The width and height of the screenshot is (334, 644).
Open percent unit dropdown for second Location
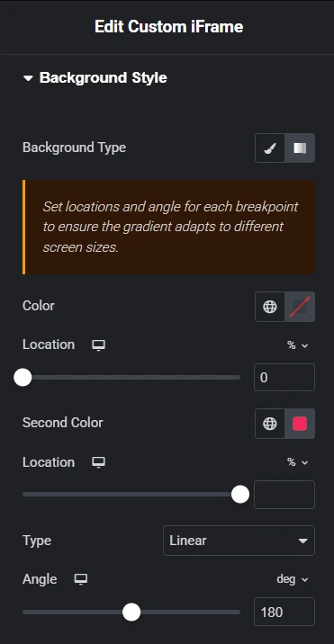297,462
